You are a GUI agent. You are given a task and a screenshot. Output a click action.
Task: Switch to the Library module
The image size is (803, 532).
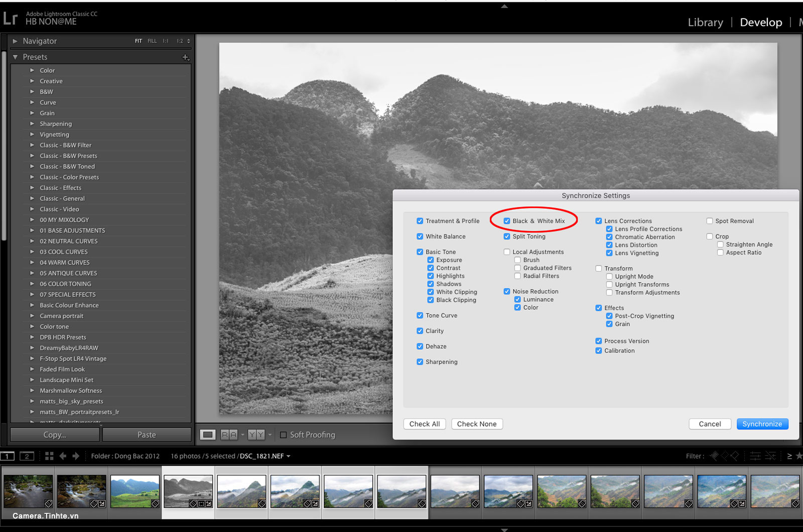705,23
